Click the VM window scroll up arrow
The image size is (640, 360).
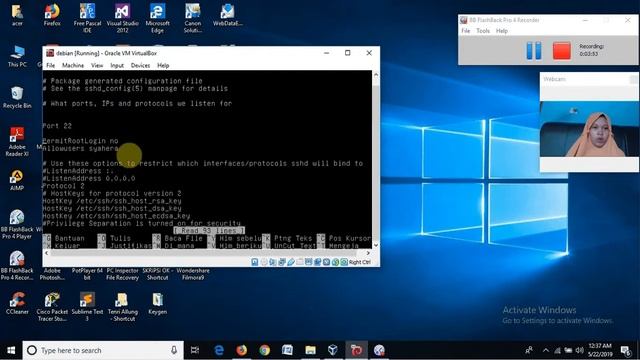click(x=376, y=75)
